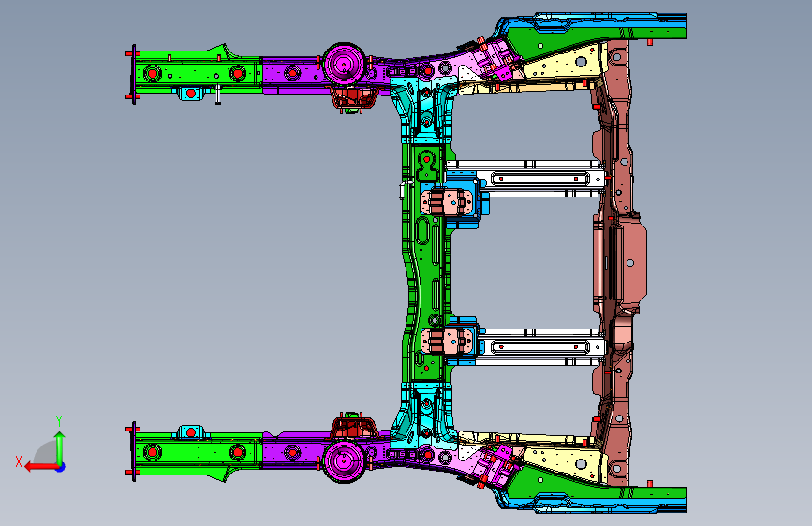Click the blue Z axis dot of triad

pos(61,467)
